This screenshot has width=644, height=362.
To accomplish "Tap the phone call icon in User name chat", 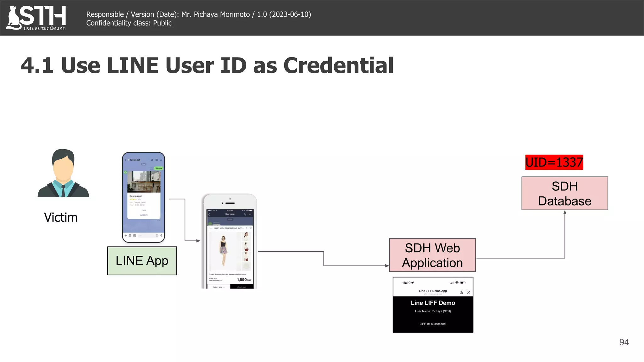I will tap(245, 214).
